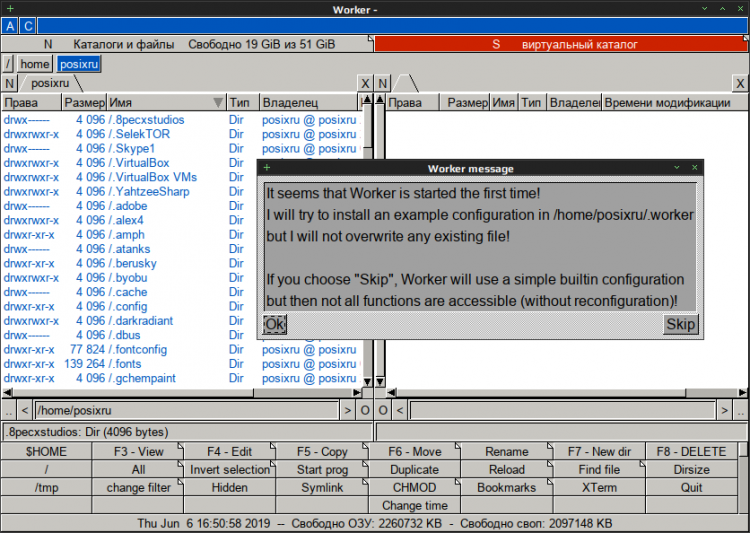750x533 pixels.
Task: Click the sort arrow in the Имя column
Action: 218,102
